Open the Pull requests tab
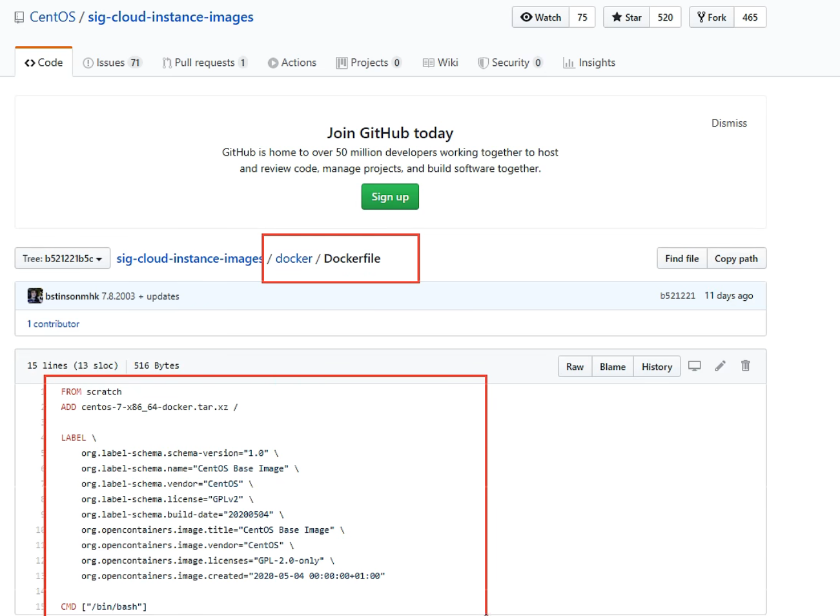The height and width of the screenshot is (616, 840). coord(205,63)
